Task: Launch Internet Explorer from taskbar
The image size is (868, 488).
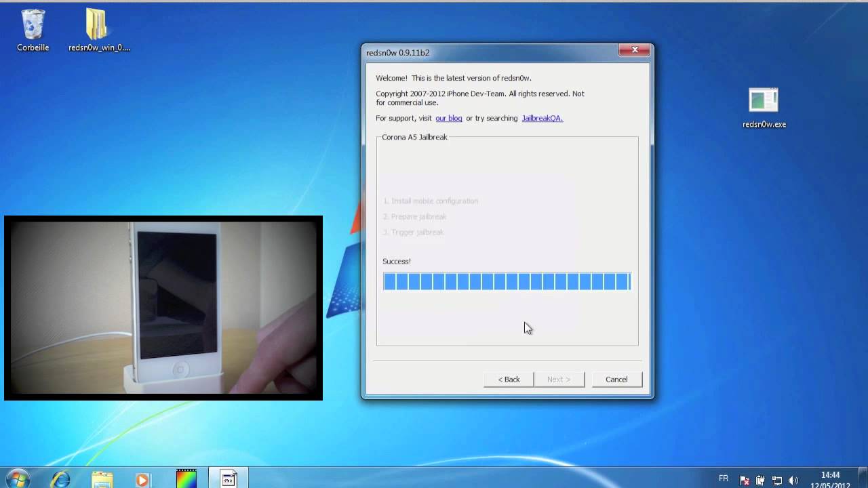Action: (x=61, y=479)
